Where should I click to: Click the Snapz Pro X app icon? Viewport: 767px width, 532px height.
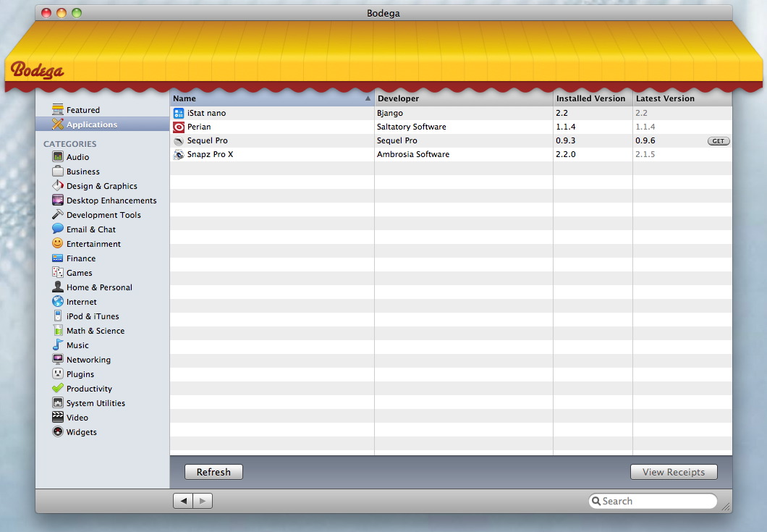click(x=179, y=154)
